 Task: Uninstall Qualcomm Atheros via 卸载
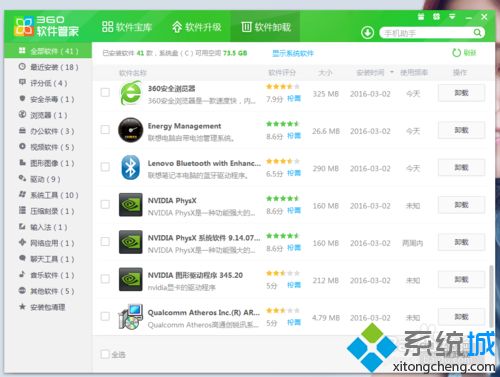click(x=461, y=317)
